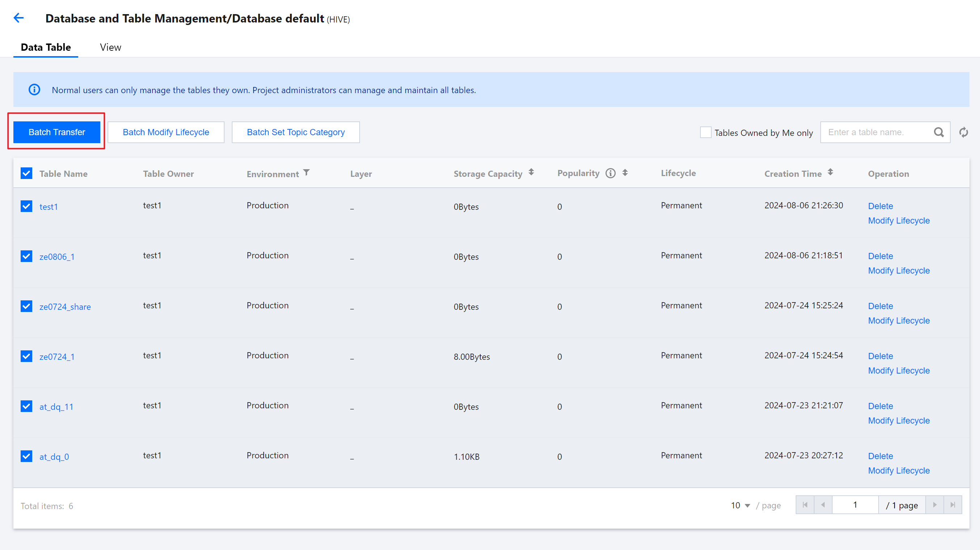Click creation time 2024-07-23 21:21:07
This screenshot has height=550, width=980.
(804, 405)
